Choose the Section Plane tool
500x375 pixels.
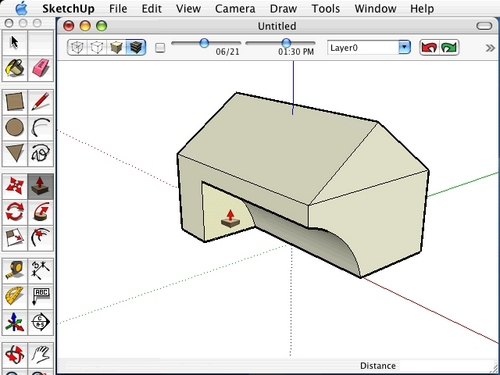click(41, 322)
